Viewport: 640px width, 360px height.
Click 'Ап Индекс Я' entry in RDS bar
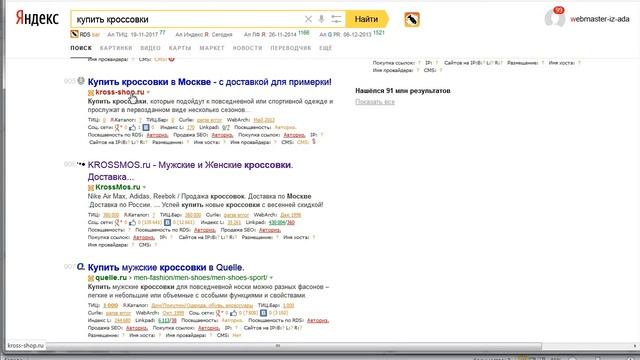point(204,35)
